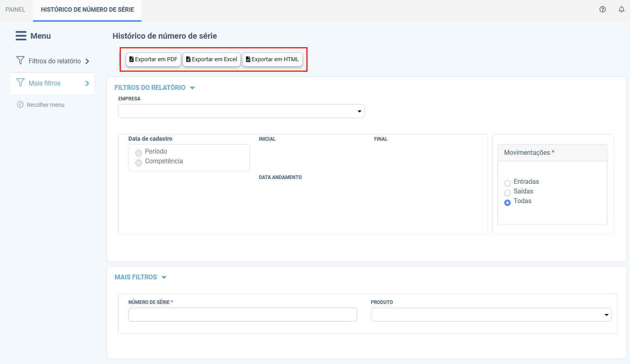Image resolution: width=630 pixels, height=364 pixels.
Task: Expand Mais filtros sidebar chevron
Action: point(87,83)
